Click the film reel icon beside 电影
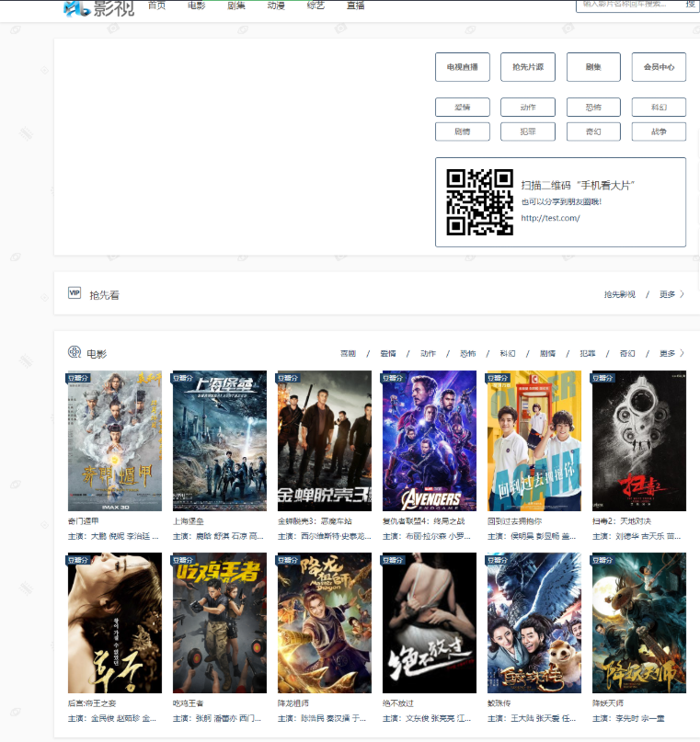The height and width of the screenshot is (742, 700). pos(75,352)
